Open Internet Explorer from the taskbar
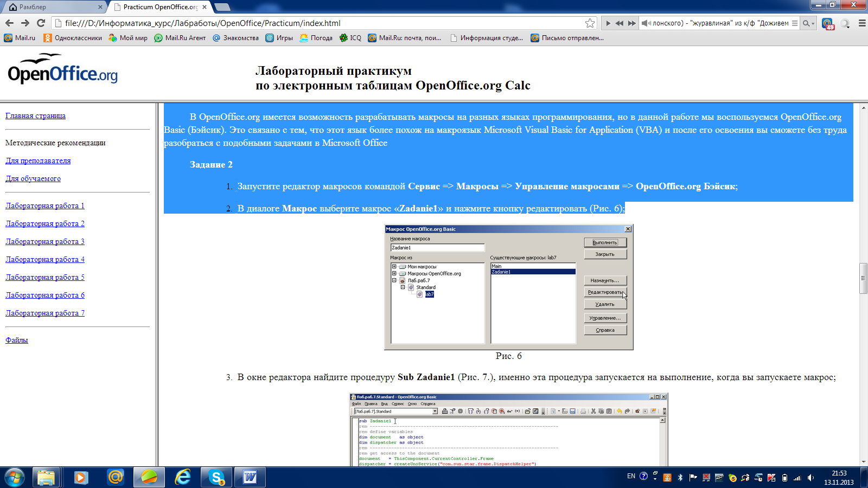 183,477
